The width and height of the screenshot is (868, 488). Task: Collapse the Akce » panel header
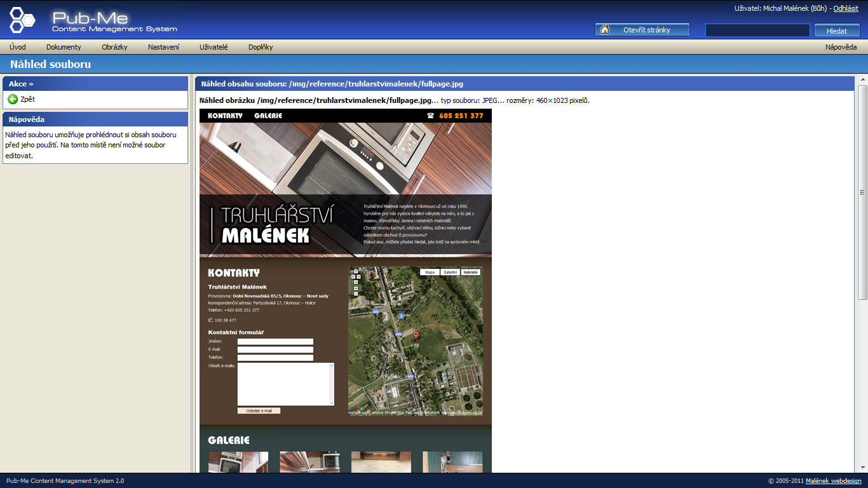pos(95,84)
